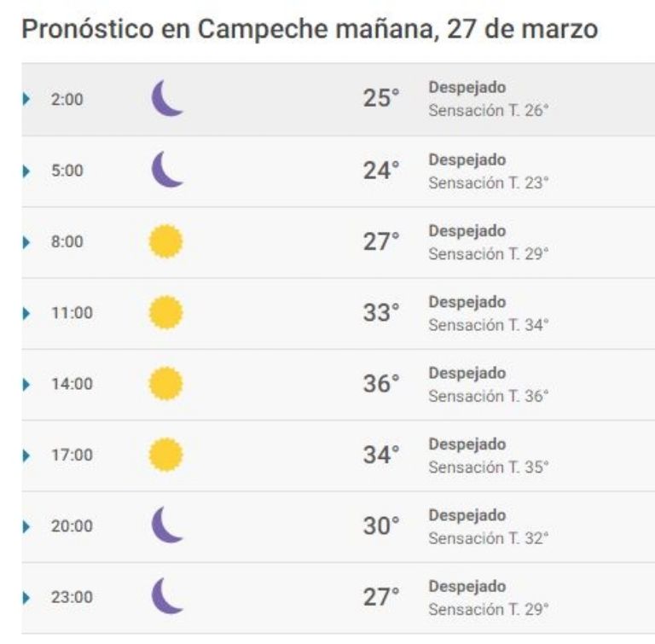Click the sun icon for 17:00

click(x=166, y=455)
